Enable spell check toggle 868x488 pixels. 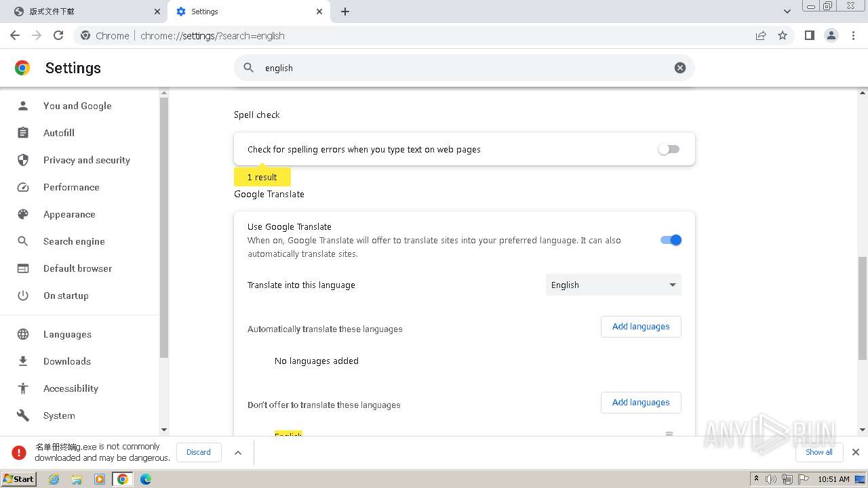coord(669,149)
